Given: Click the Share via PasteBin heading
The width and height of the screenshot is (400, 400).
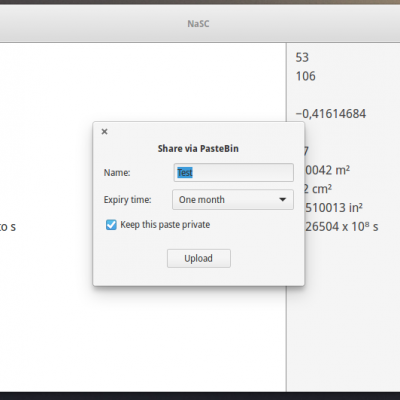Looking at the screenshot, I should [198, 149].
